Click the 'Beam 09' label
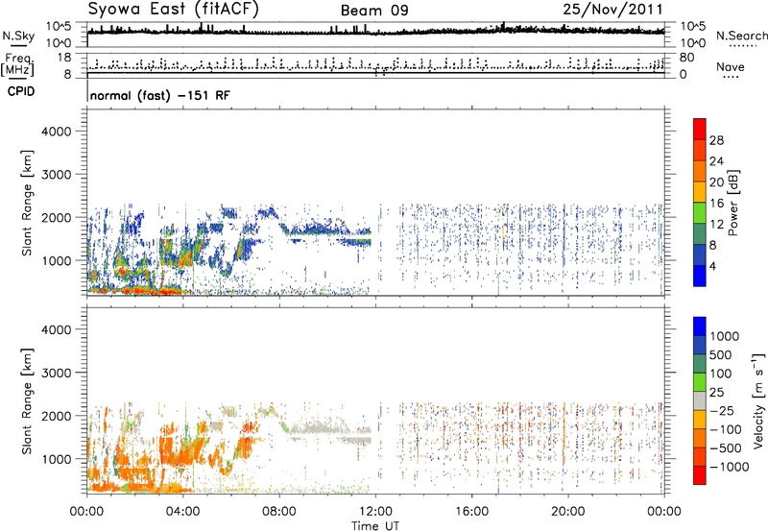Image resolution: width=768 pixels, height=532 pixels. (374, 11)
